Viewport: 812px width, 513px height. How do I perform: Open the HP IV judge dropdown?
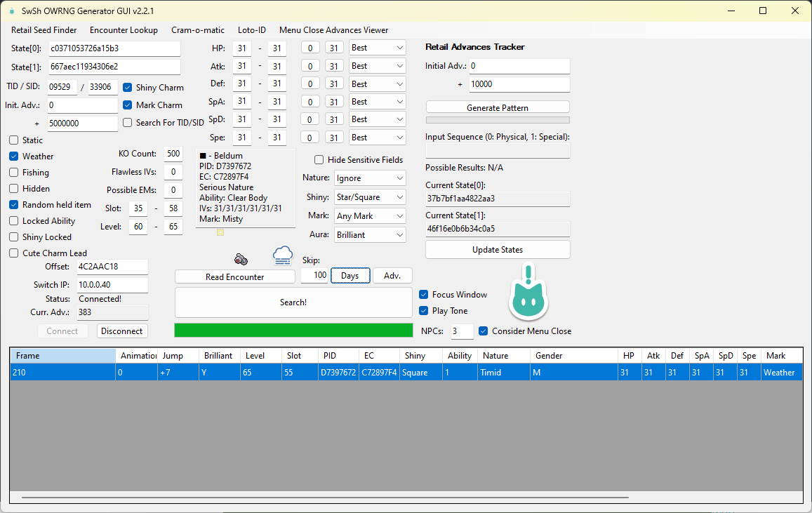pyautogui.click(x=377, y=48)
